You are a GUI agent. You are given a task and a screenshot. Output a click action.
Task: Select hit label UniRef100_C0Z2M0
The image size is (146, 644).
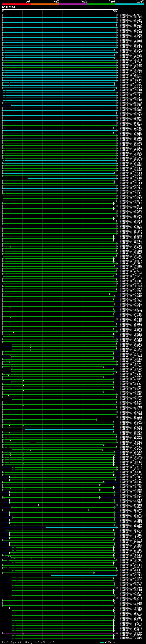click(x=131, y=133)
